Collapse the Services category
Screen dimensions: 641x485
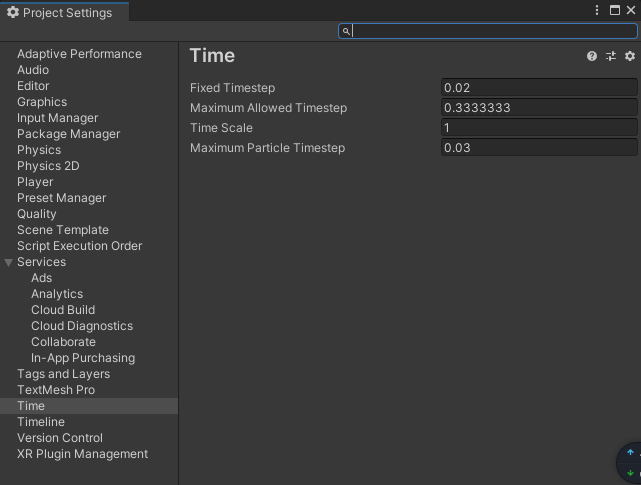tap(9, 262)
